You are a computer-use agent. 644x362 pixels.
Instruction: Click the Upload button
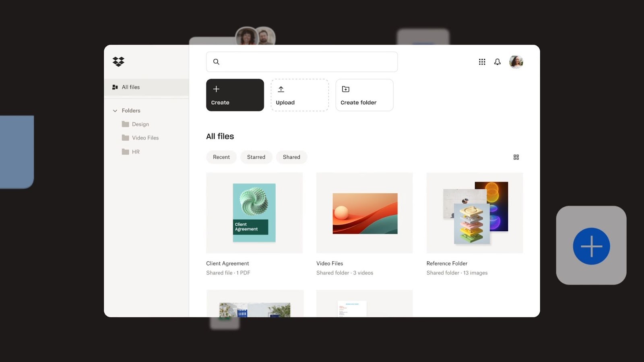pyautogui.click(x=299, y=95)
